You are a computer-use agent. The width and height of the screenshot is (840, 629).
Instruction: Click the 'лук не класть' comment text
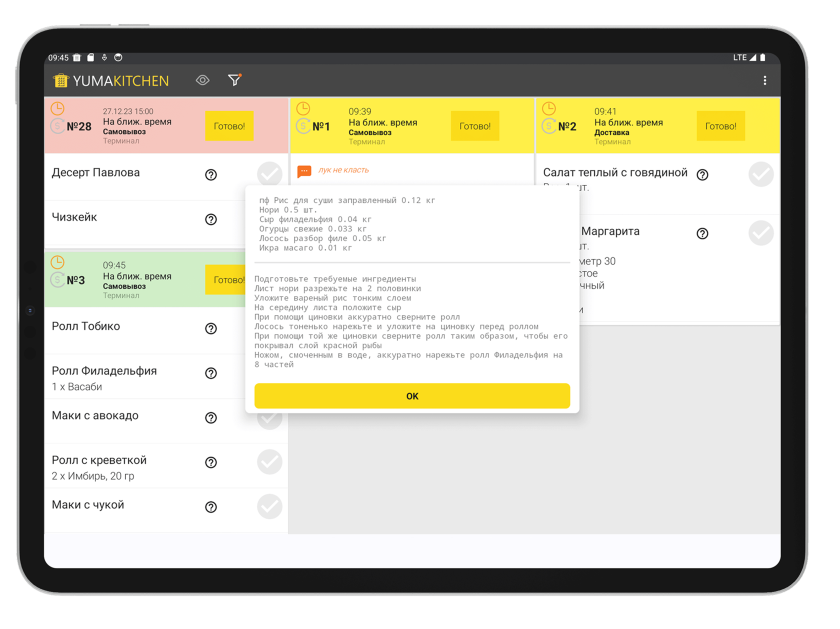click(x=343, y=170)
